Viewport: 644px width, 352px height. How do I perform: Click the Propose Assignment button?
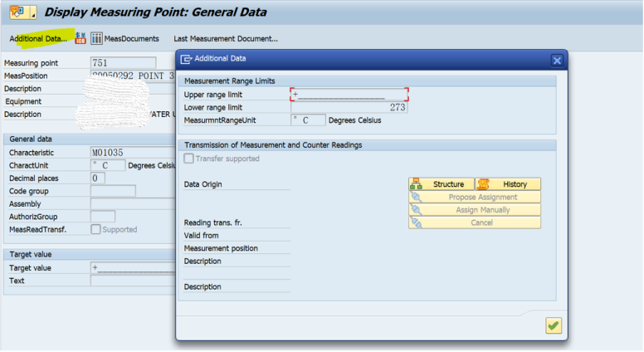pyautogui.click(x=475, y=197)
